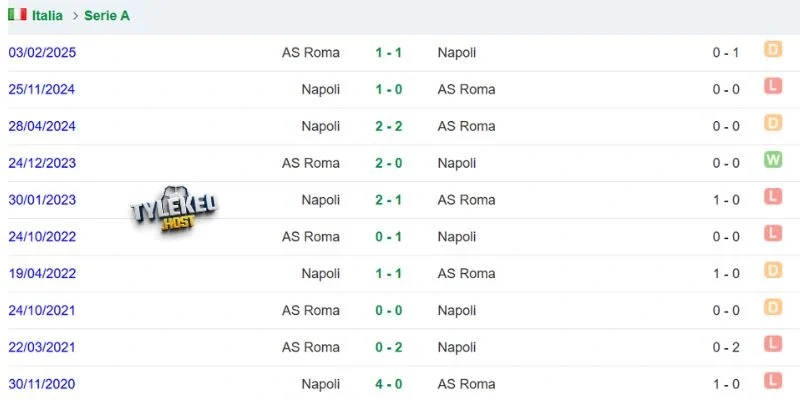The width and height of the screenshot is (800, 400).
Task: Click the TyLeKeo watermark logo
Action: point(173,209)
